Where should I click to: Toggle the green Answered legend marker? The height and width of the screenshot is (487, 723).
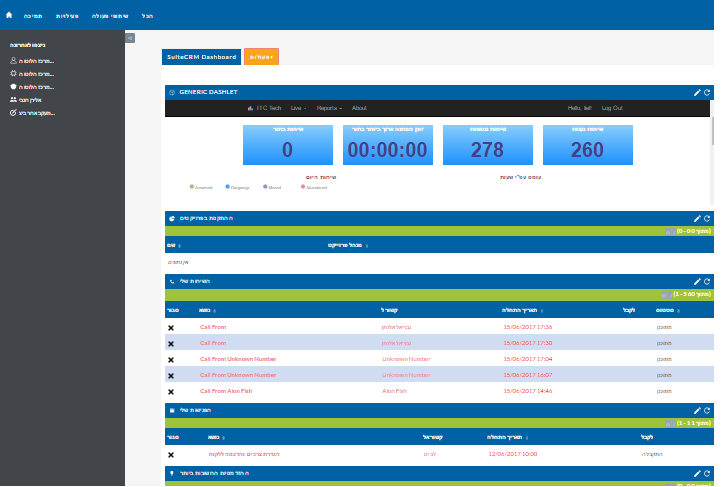coord(191,186)
